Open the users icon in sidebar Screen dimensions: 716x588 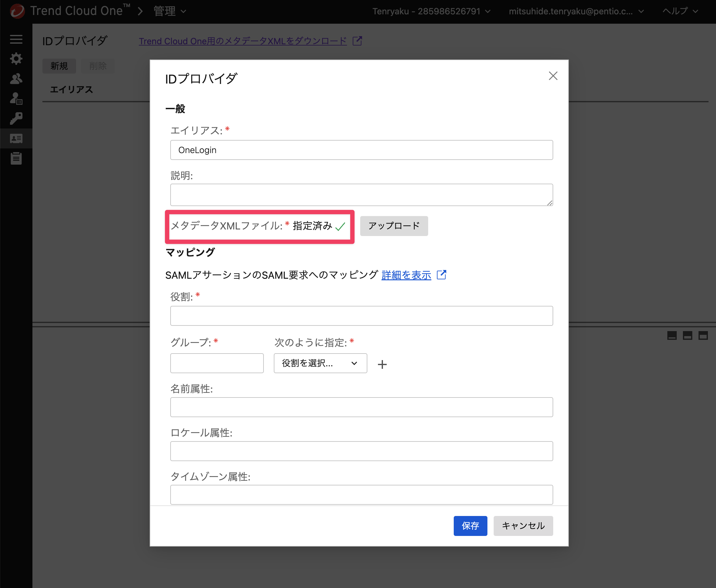(16, 79)
